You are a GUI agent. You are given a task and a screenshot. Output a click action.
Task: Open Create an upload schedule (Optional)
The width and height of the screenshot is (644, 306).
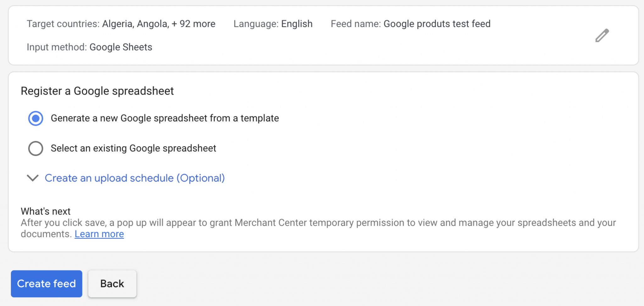135,178
